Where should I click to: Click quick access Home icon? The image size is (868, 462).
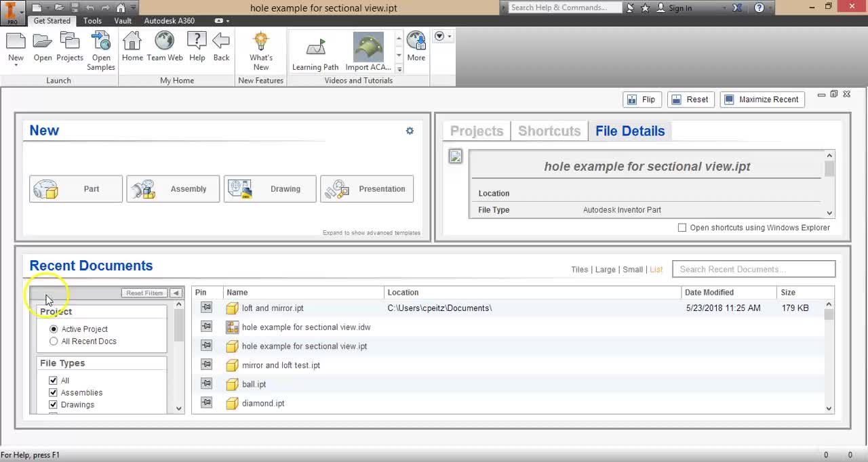tap(121, 8)
